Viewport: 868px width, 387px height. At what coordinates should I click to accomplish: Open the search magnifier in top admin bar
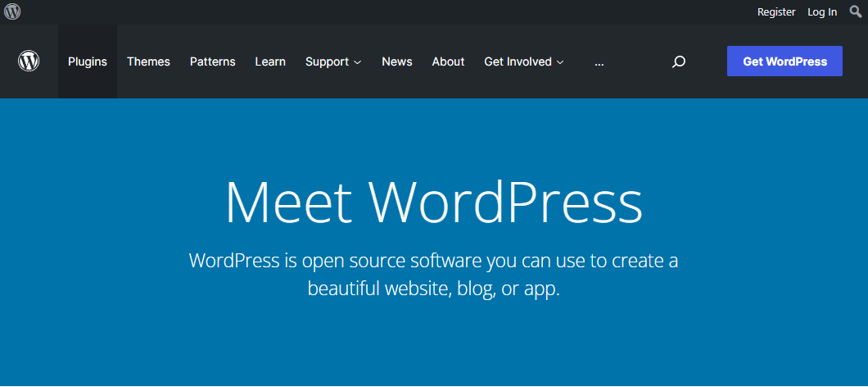[x=855, y=11]
